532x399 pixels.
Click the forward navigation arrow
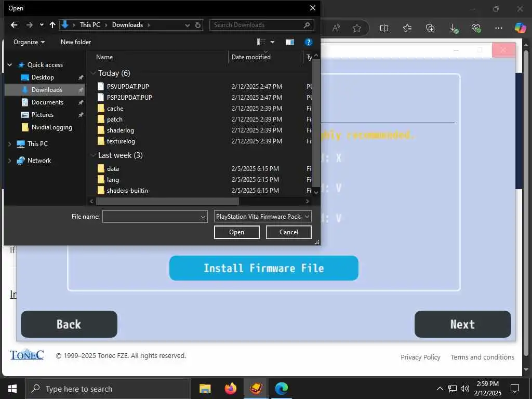pos(30,25)
